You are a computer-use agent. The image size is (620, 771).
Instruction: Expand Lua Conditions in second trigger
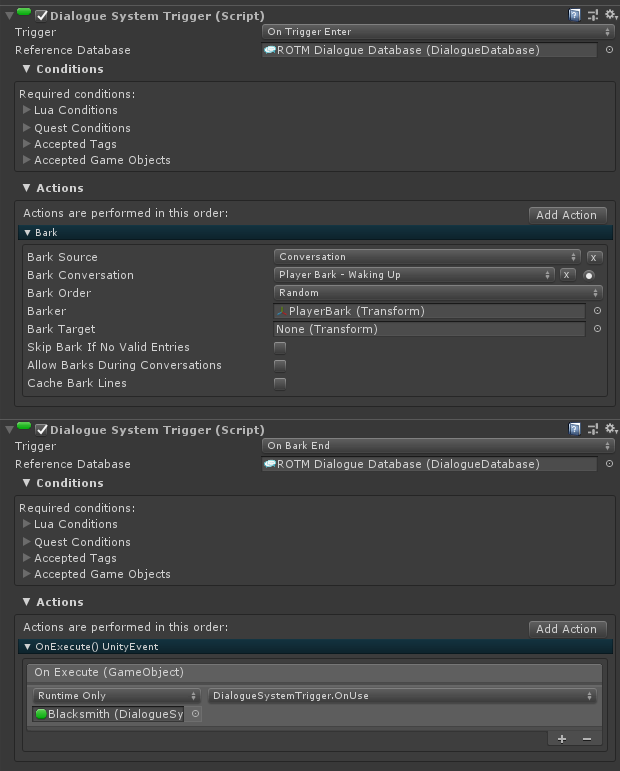pos(27,524)
